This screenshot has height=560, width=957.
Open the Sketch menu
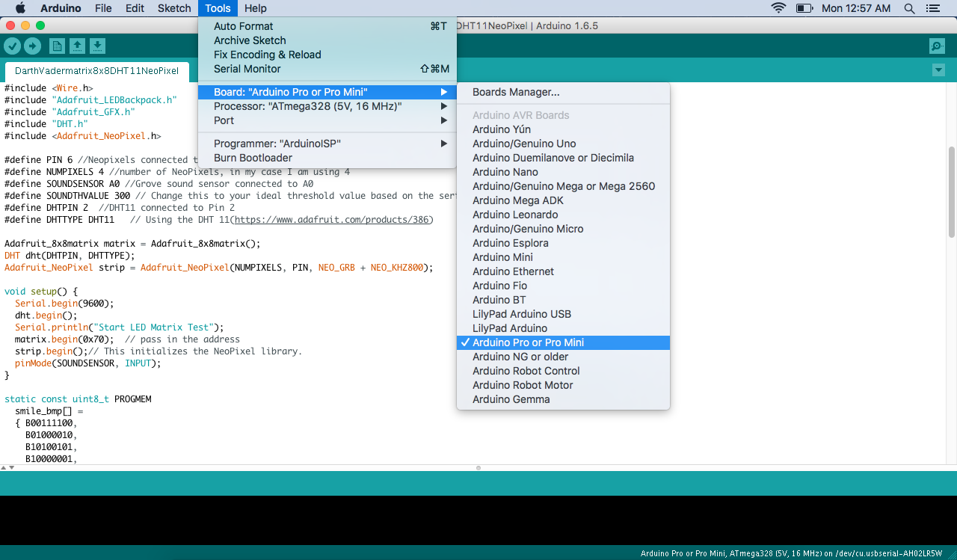coord(174,8)
